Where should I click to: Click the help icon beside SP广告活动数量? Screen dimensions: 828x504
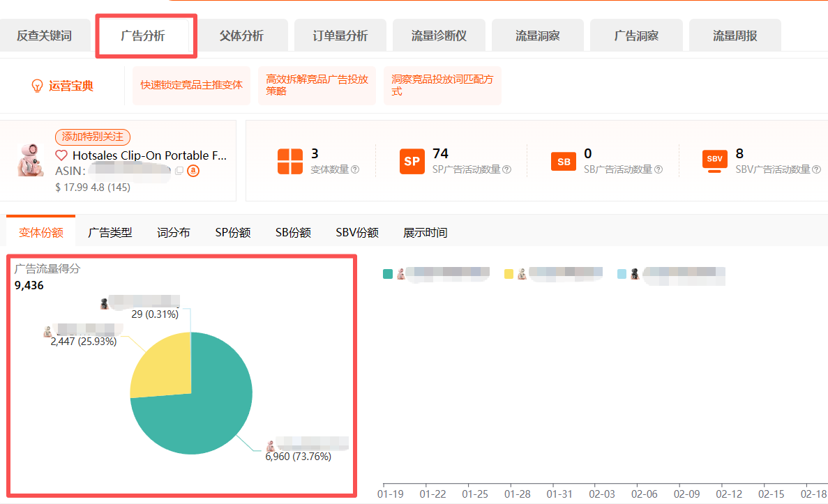pyautogui.click(x=507, y=169)
